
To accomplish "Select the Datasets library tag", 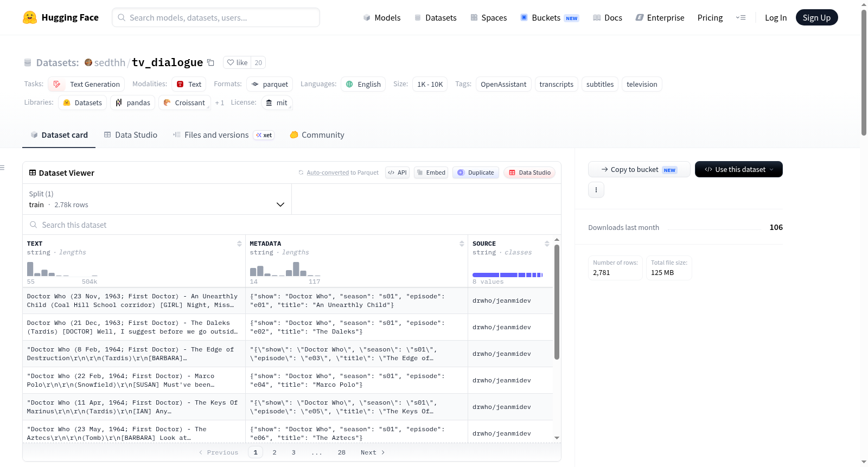I will [x=82, y=103].
